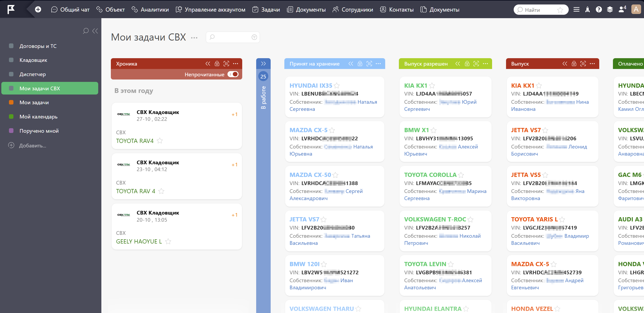Star the TOYOTA RAV4 chronicle entry

coord(160,141)
